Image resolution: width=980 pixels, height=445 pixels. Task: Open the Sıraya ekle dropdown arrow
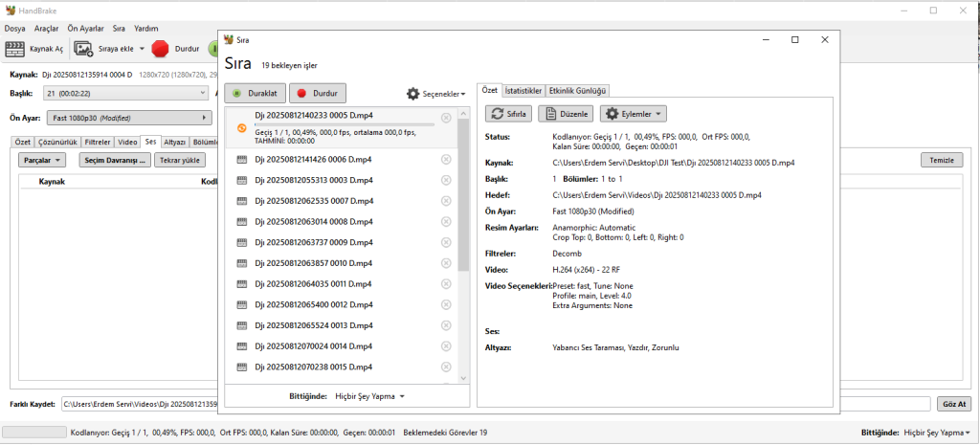(142, 49)
